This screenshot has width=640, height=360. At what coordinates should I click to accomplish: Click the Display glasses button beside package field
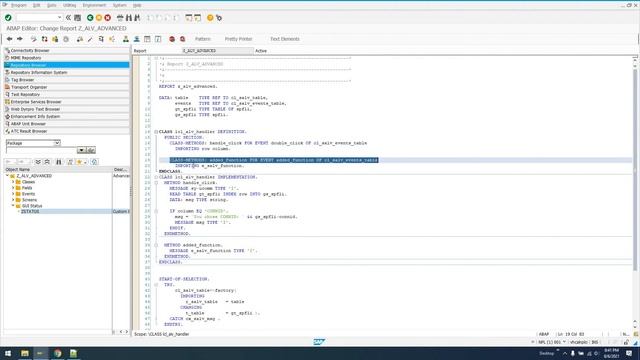[x=91, y=150]
